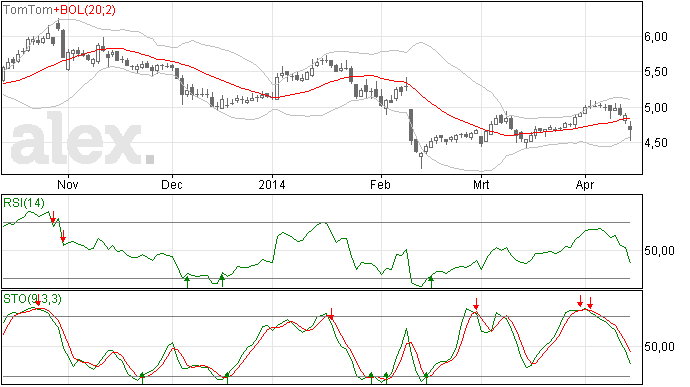This screenshot has width=690, height=387.
Task: Click the highest candlestick in late October
Action: pyautogui.click(x=58, y=25)
